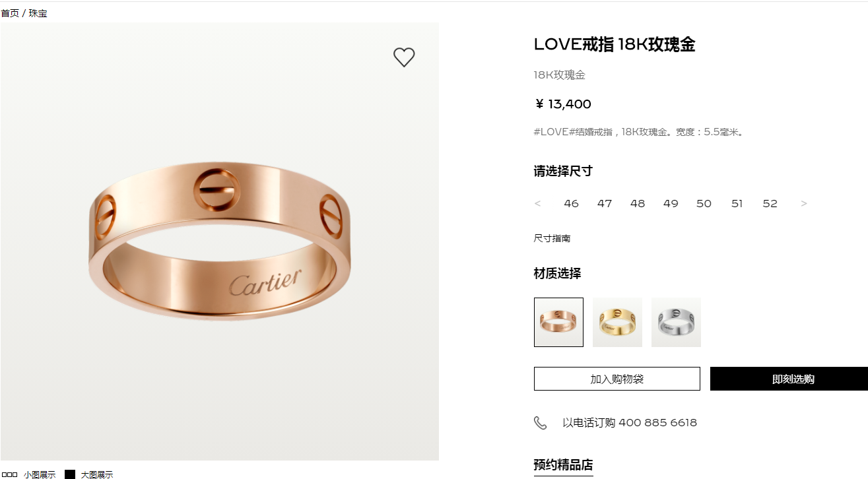Open the 尺寸指南 size guide link
This screenshot has width=868, height=479.
click(552, 238)
